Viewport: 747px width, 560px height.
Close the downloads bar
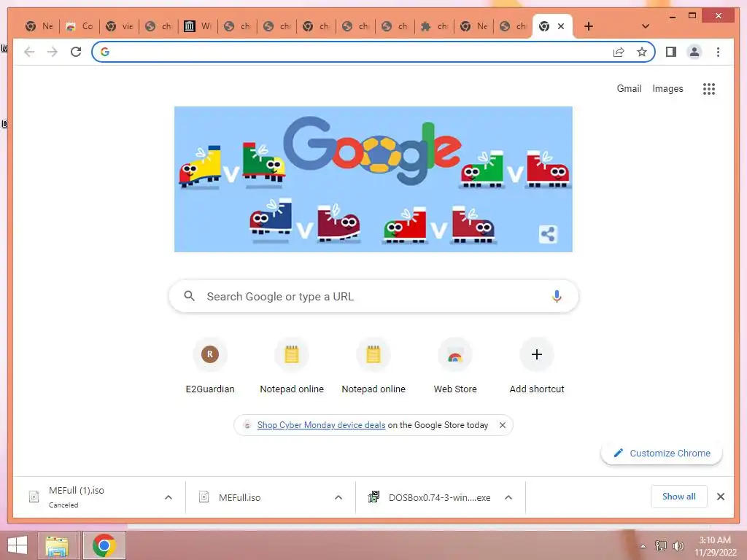coord(720,497)
